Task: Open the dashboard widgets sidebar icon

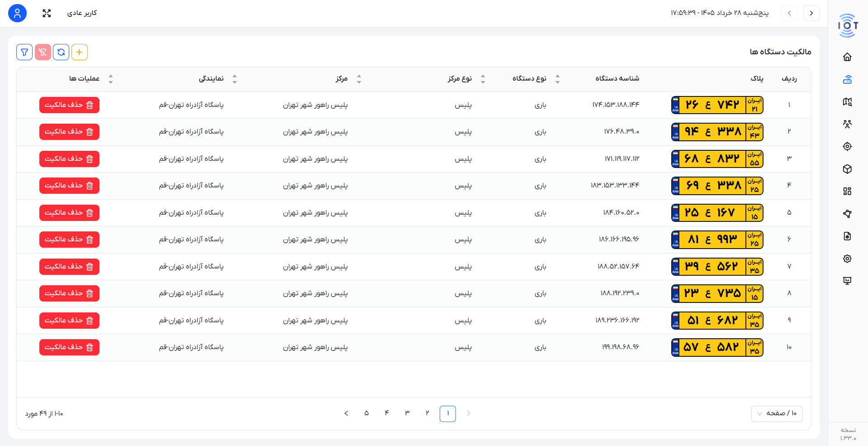Action: pos(847,191)
